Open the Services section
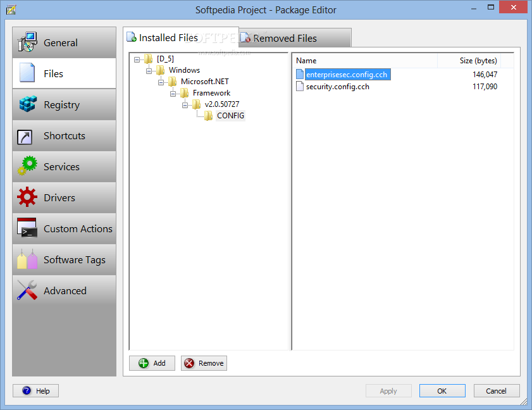The height and width of the screenshot is (410, 532). (x=64, y=166)
